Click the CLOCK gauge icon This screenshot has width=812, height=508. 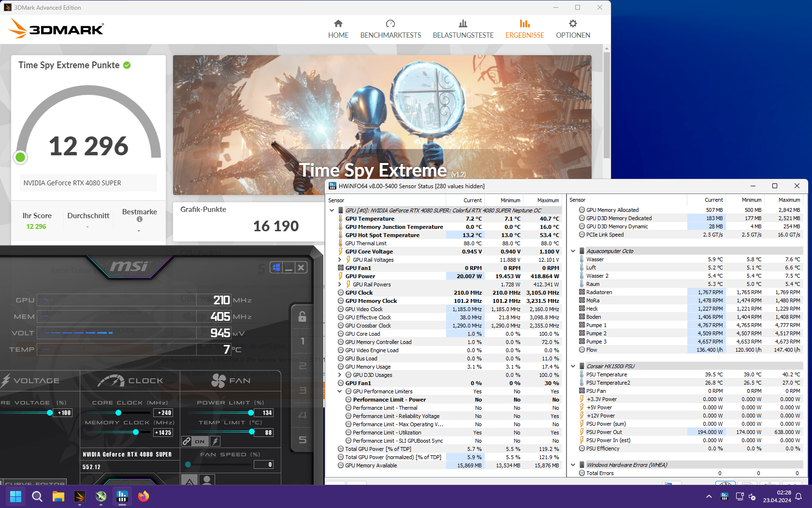click(111, 381)
